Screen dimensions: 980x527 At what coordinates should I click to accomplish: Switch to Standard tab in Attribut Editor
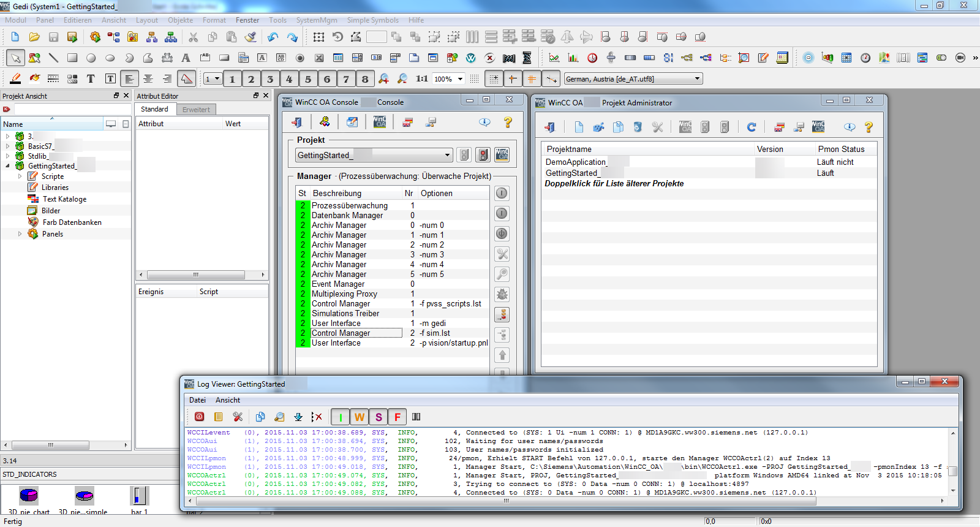[154, 109]
